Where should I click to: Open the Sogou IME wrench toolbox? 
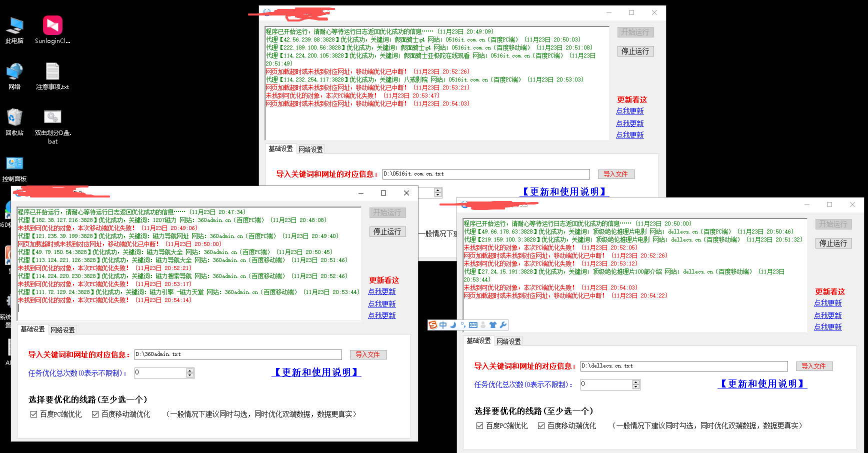[503, 325]
